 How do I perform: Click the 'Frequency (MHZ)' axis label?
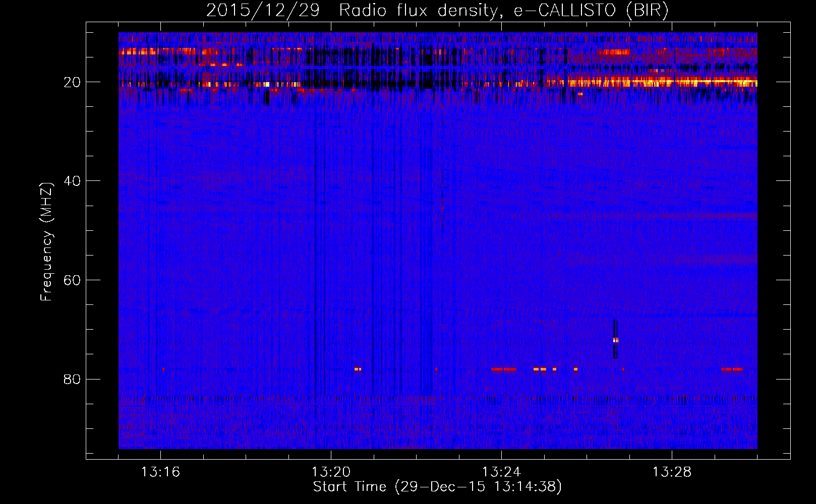[x=46, y=242]
